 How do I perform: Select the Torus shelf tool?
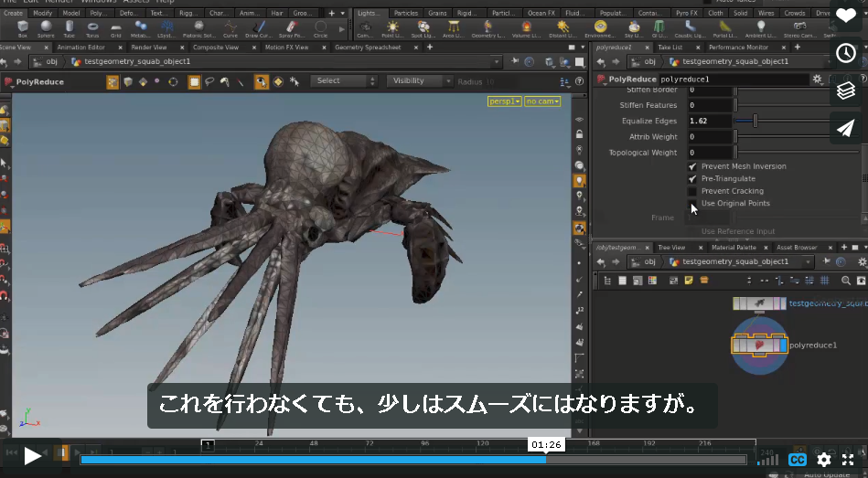(x=92, y=28)
